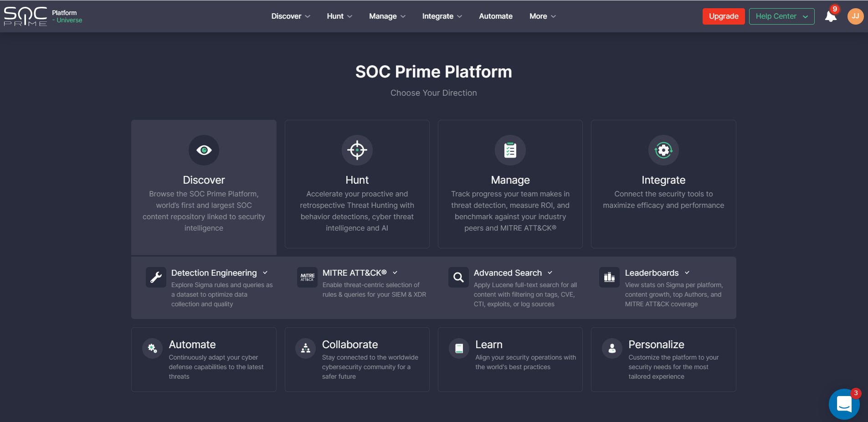
Task: Expand the Leaderboards chevron
Action: [687, 273]
